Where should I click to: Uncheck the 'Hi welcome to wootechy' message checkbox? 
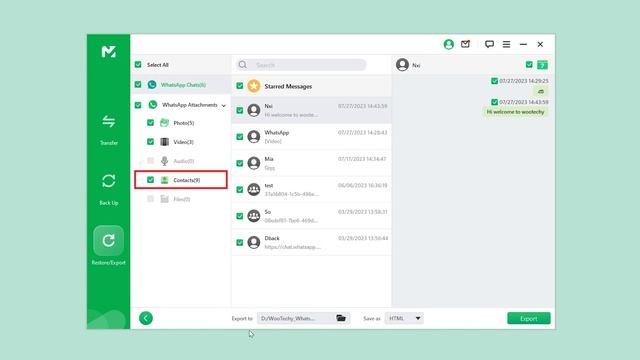point(494,102)
